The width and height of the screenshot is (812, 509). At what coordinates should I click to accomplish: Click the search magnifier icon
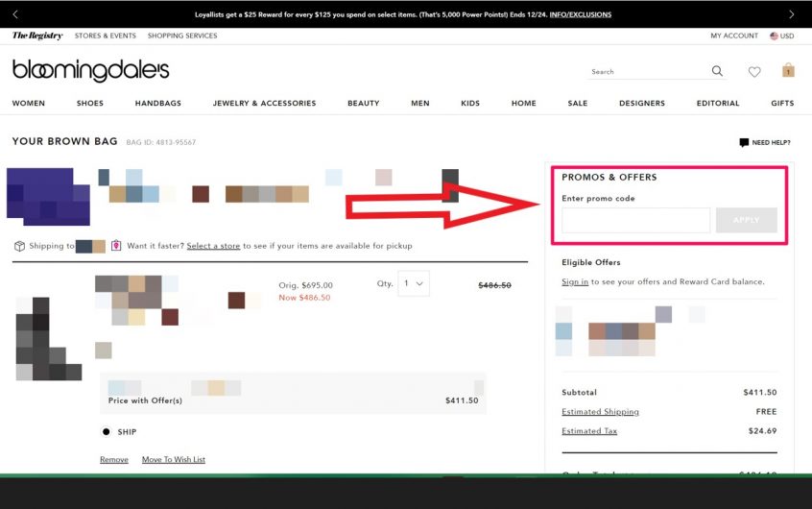click(x=717, y=71)
